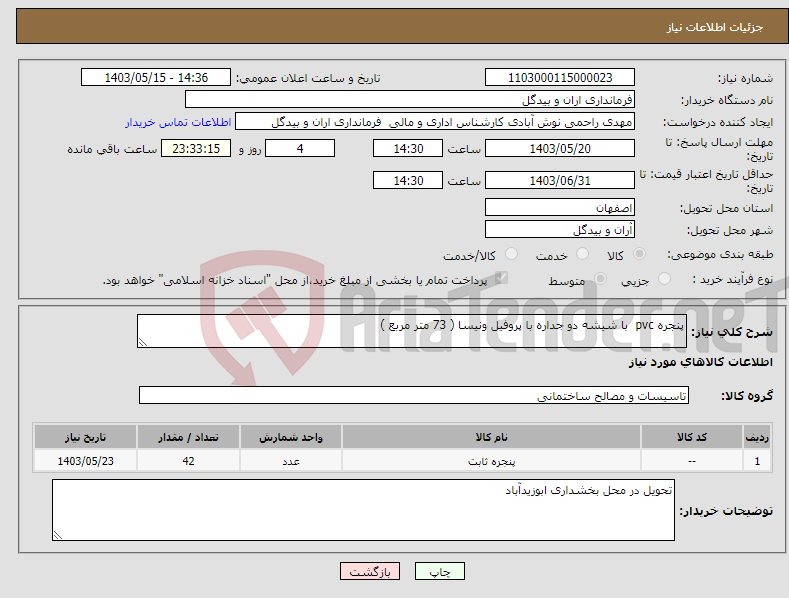The width and height of the screenshot is (789, 598).
Task: Click the چاپ (print) button
Action: [x=439, y=571]
